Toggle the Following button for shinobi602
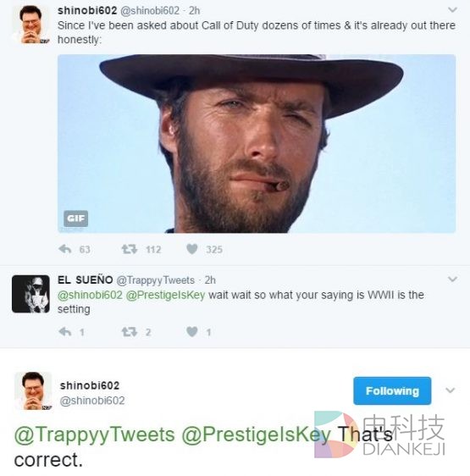The image size is (470, 476). [x=392, y=391]
